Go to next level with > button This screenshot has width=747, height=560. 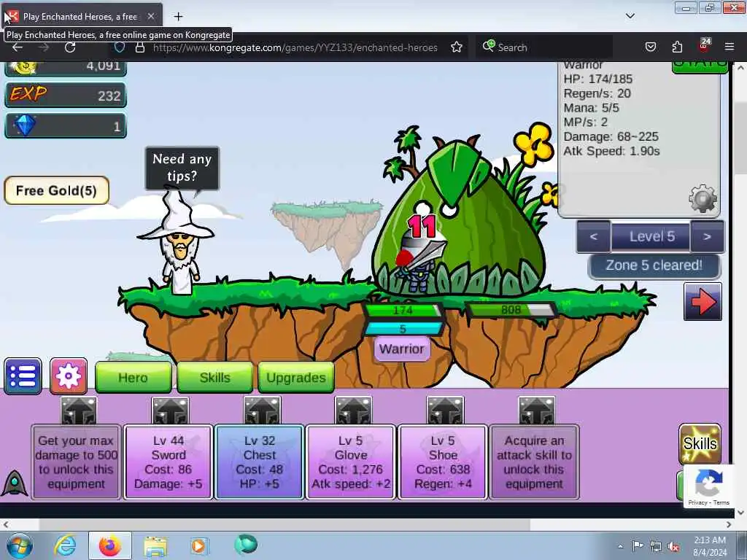707,236
